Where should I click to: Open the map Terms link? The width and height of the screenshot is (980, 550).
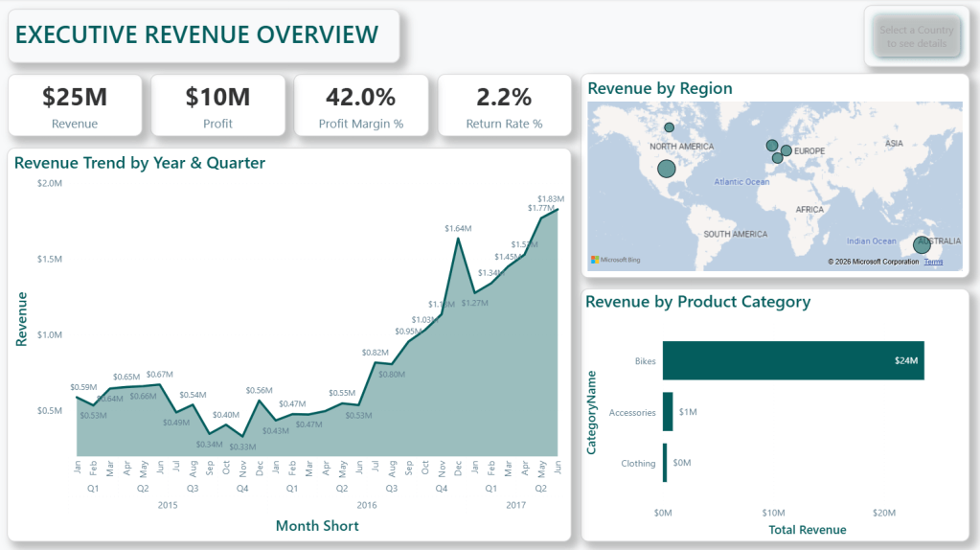(x=933, y=262)
